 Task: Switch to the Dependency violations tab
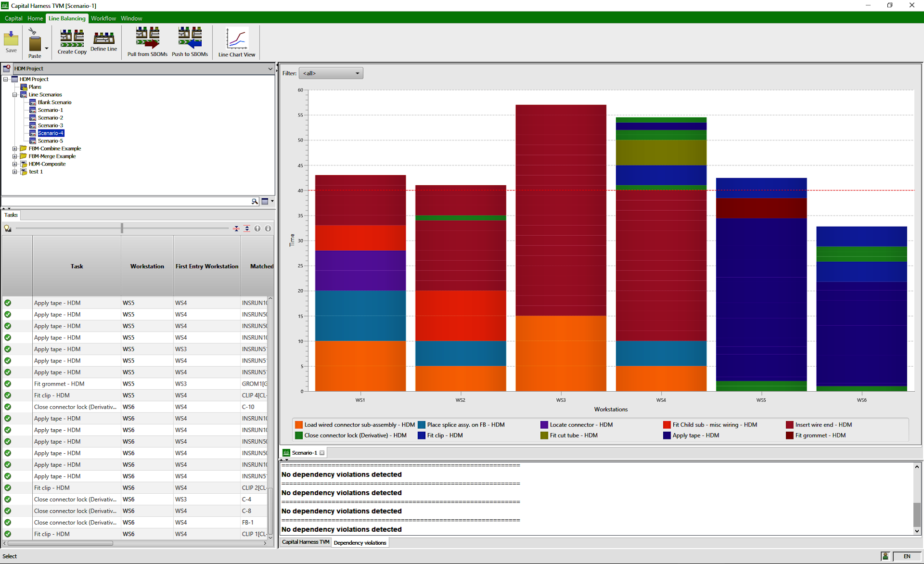click(x=360, y=542)
